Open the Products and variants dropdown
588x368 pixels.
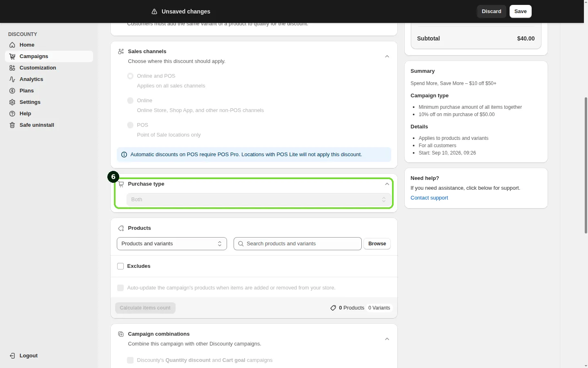tap(172, 244)
